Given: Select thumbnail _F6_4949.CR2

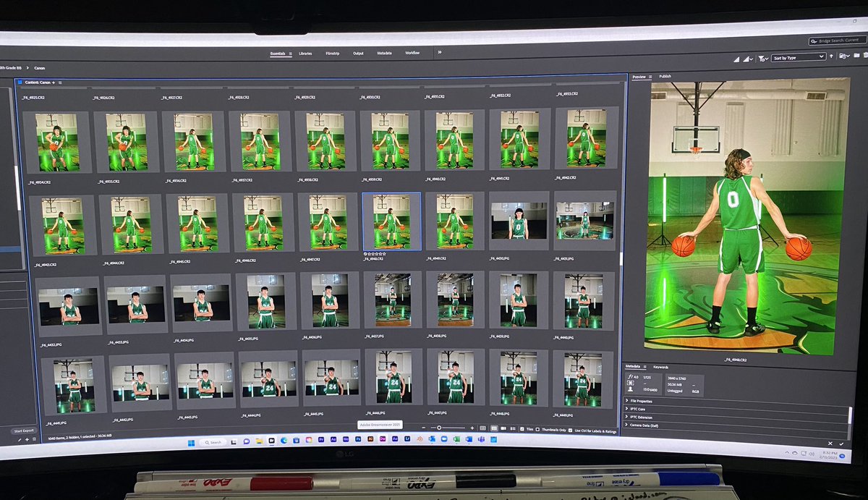Looking at the screenshot, I should tap(454, 221).
